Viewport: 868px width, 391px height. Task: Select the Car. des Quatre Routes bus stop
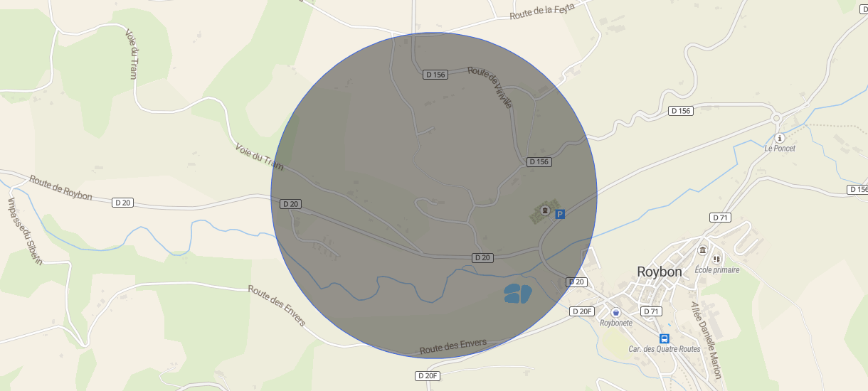(665, 338)
